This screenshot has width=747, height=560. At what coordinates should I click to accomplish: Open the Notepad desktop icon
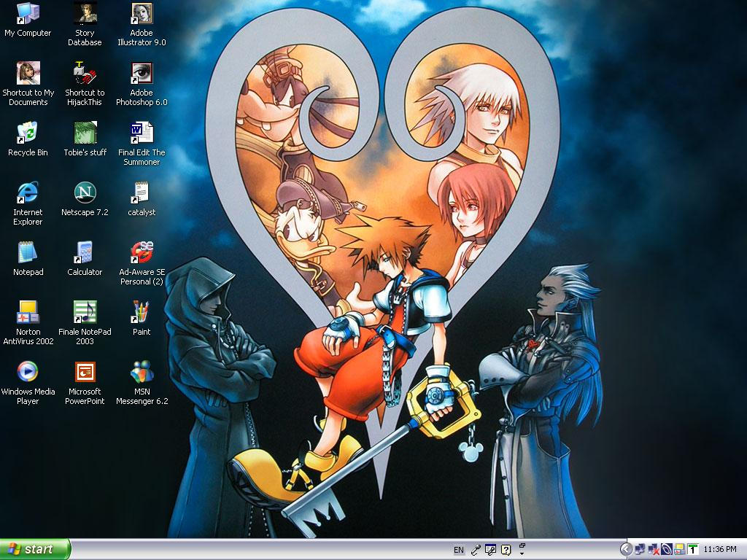coord(28,259)
